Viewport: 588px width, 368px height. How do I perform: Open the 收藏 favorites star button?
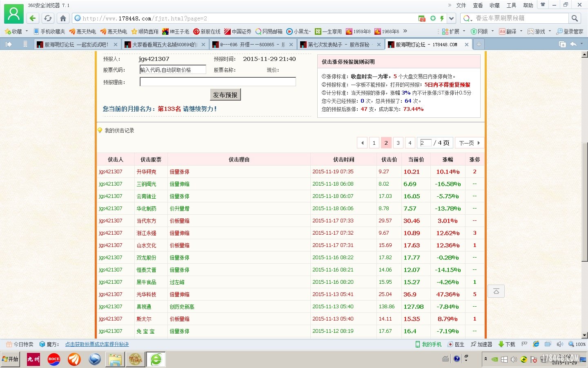13,31
